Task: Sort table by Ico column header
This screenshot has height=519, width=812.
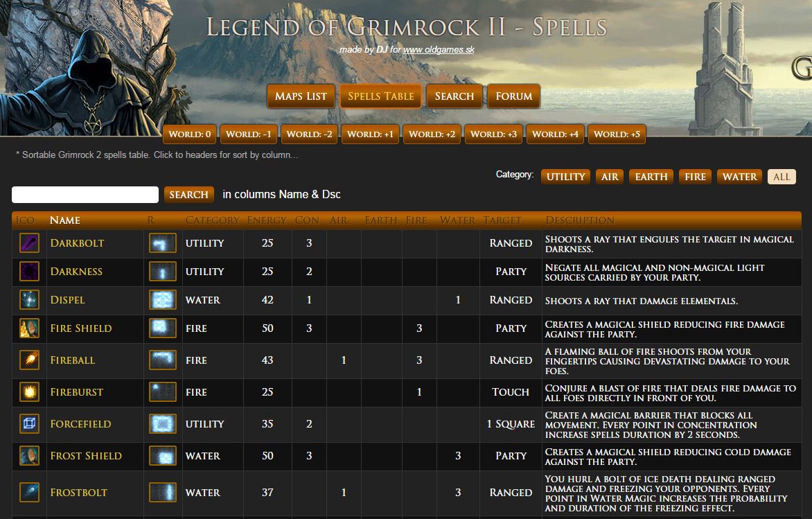Action: pyautogui.click(x=25, y=220)
